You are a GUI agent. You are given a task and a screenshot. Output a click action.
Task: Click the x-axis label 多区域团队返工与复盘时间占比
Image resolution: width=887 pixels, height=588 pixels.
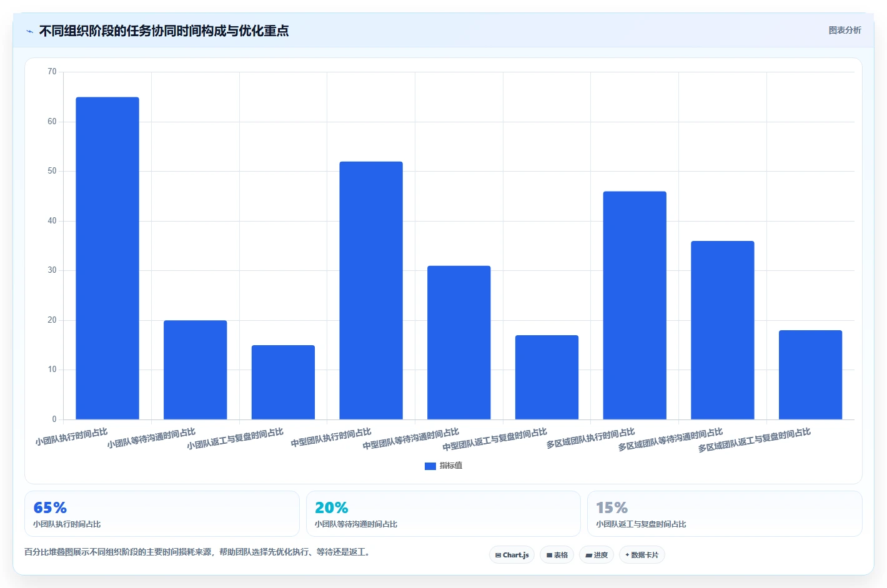tap(754, 440)
